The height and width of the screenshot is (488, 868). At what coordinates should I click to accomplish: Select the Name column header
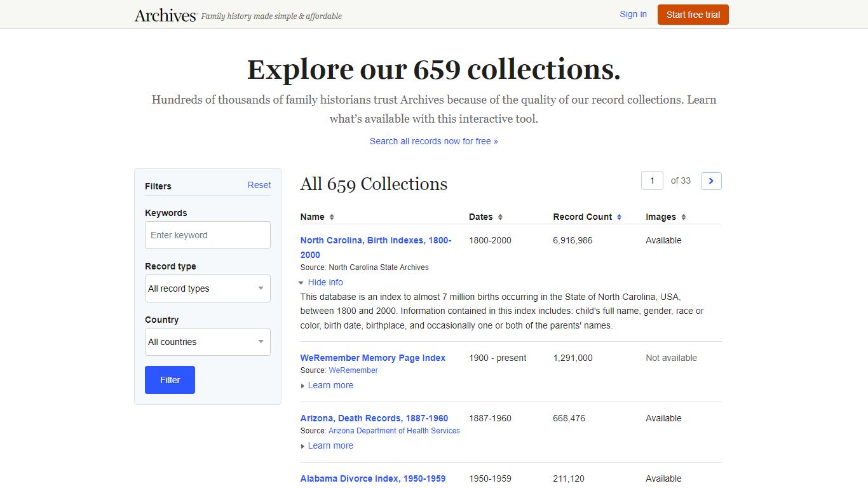point(313,217)
